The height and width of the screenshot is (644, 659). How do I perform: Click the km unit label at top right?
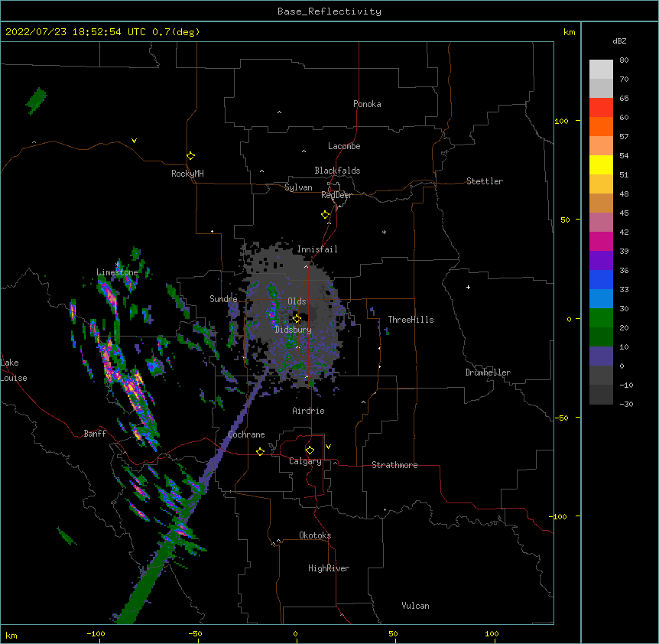tap(570, 32)
